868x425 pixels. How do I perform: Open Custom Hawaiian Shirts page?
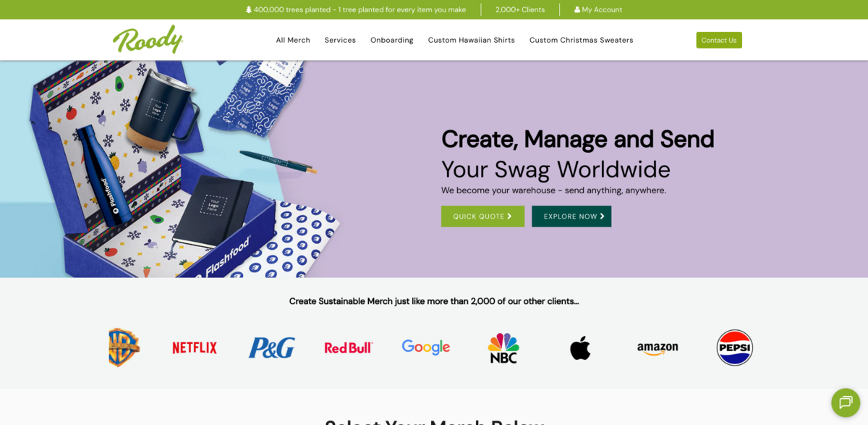472,40
